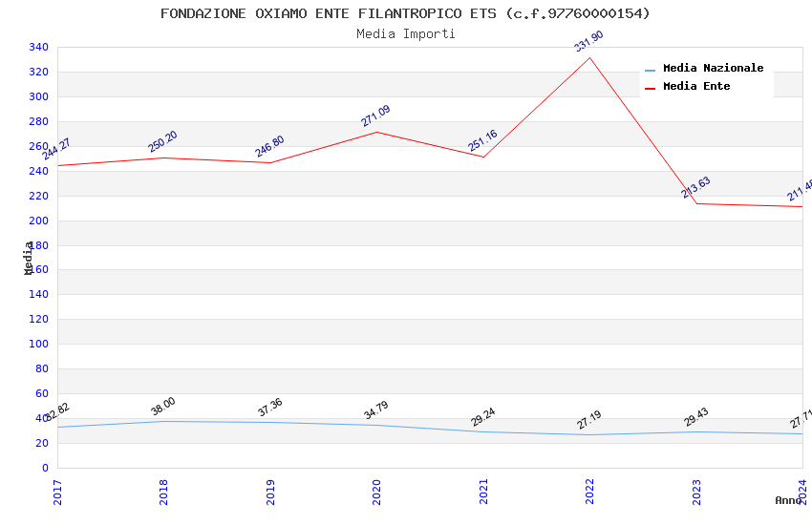Click the 29.24 national average label

coord(482,417)
